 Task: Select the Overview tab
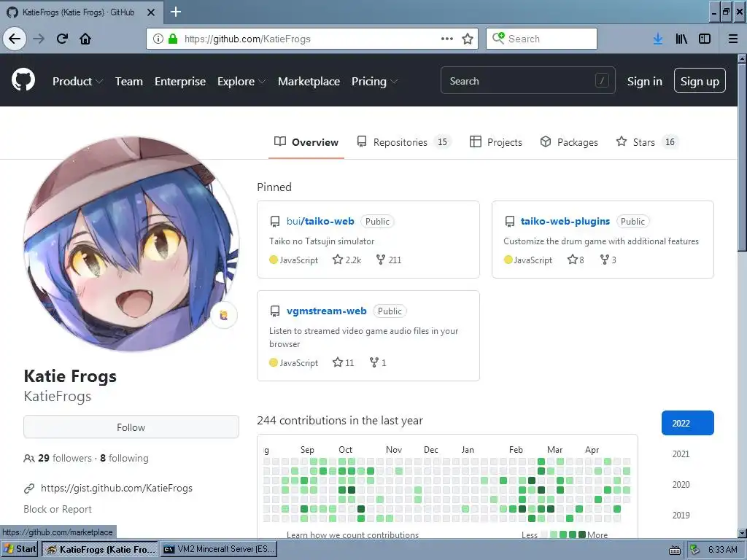click(306, 142)
